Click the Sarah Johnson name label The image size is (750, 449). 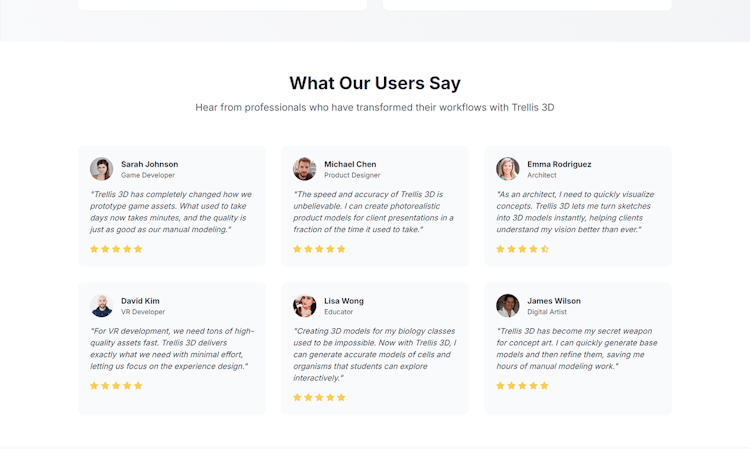pos(150,164)
